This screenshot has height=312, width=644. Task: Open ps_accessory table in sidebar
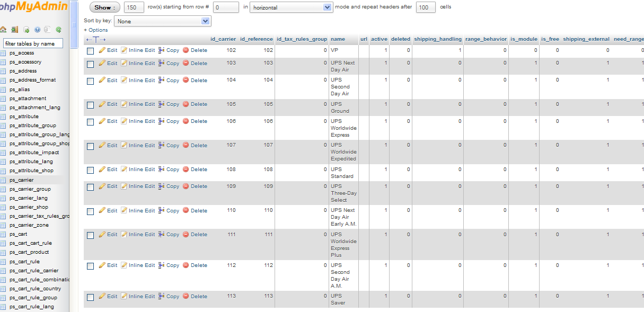(25, 62)
